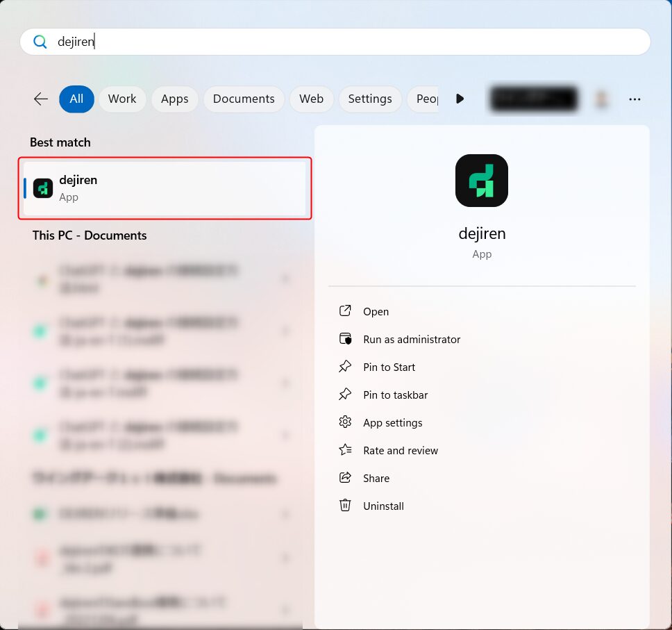This screenshot has width=672, height=630.
Task: Click the This PC - Documents heading
Action: click(x=90, y=235)
